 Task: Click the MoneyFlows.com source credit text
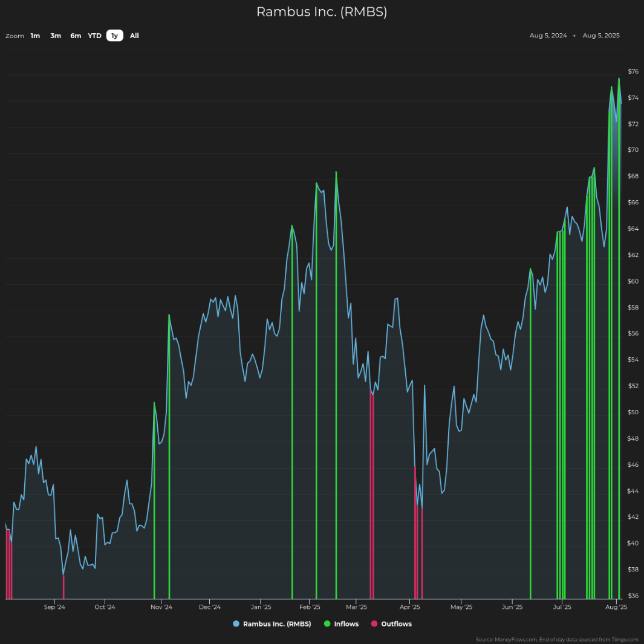(556, 640)
